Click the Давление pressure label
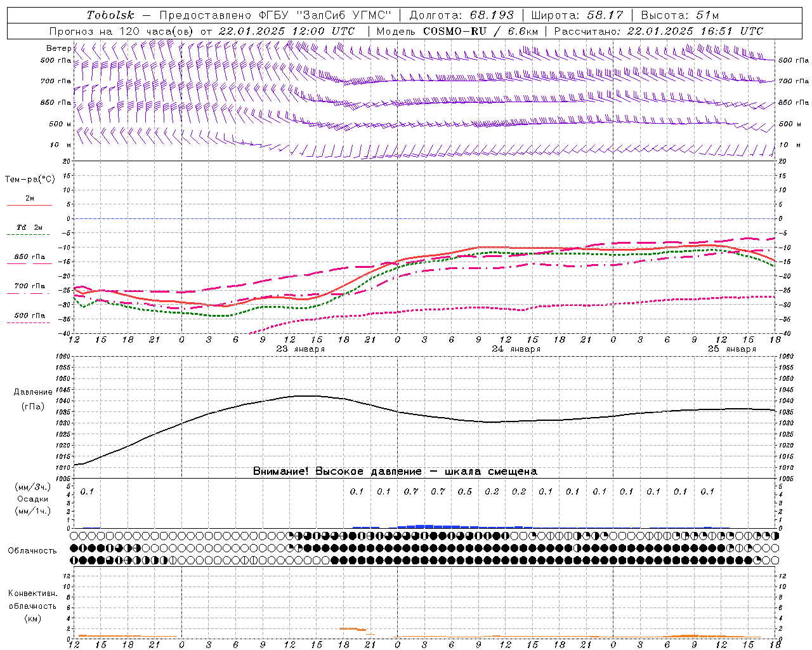Viewport: 812px width, 650px height. pyautogui.click(x=33, y=392)
